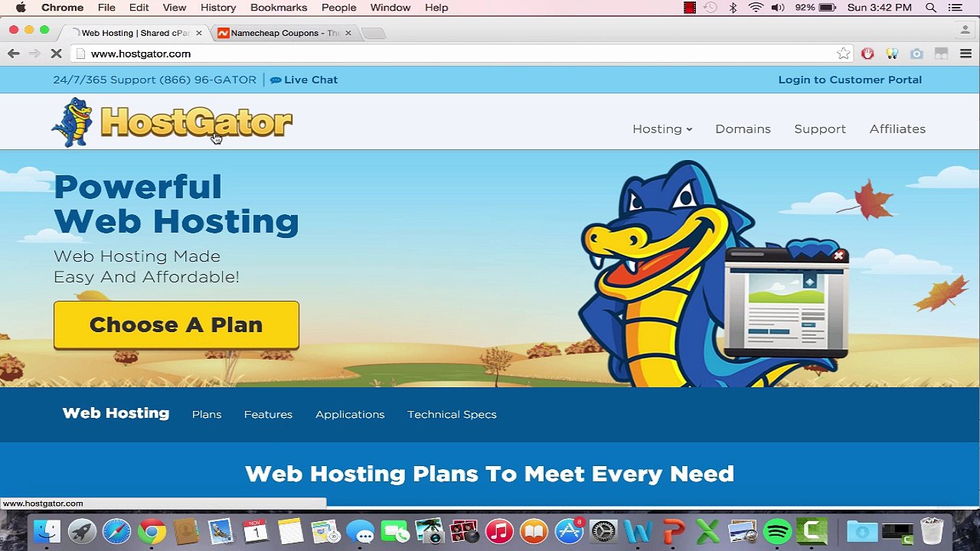Open FaceTime green icon in the dock
980x551 pixels.
coord(395,530)
